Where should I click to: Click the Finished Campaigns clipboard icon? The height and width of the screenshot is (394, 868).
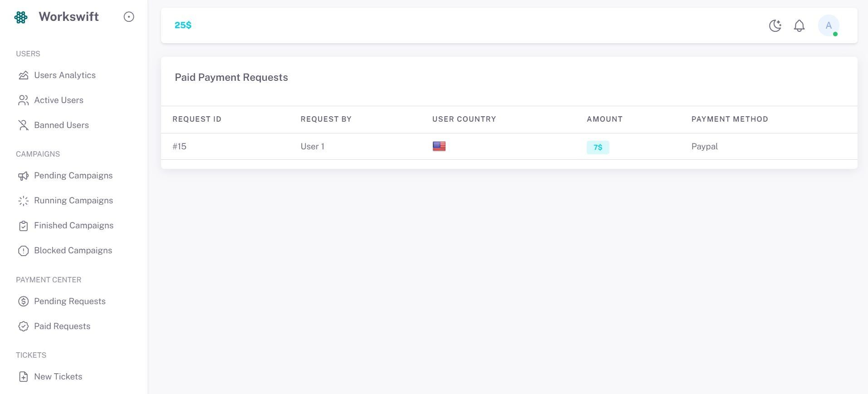(x=23, y=226)
